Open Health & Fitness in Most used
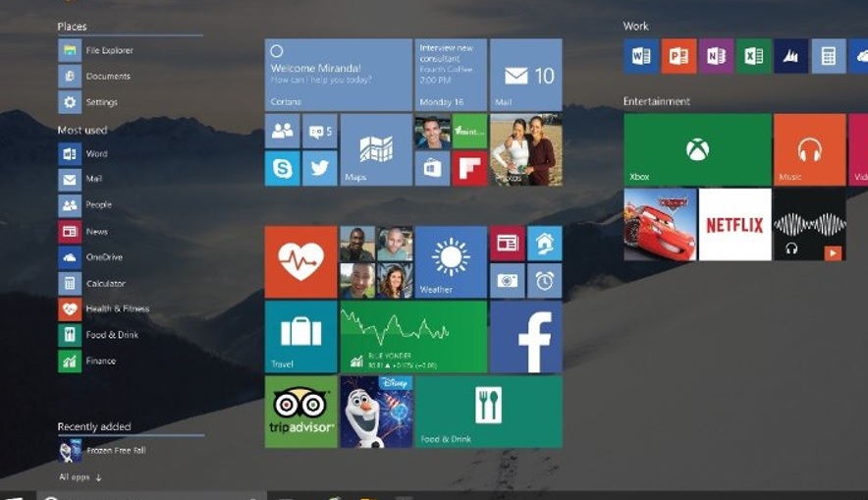Image resolution: width=868 pixels, height=500 pixels. pyautogui.click(x=104, y=309)
